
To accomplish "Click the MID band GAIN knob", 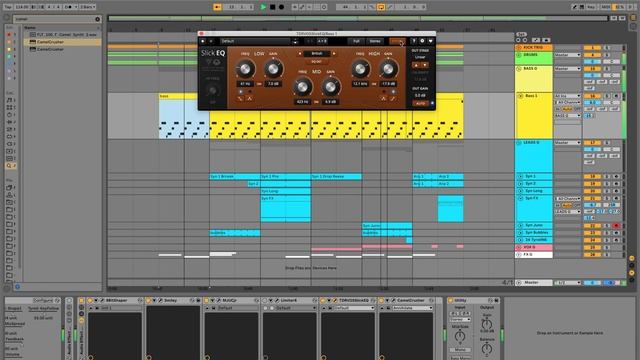I will click(331, 87).
